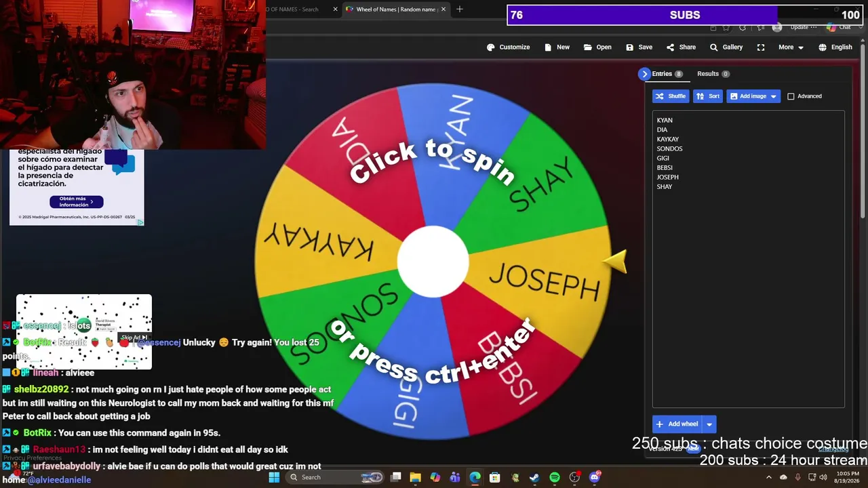This screenshot has width=868, height=488.
Task: Enable the Advanced checkbox
Action: pyautogui.click(x=791, y=96)
